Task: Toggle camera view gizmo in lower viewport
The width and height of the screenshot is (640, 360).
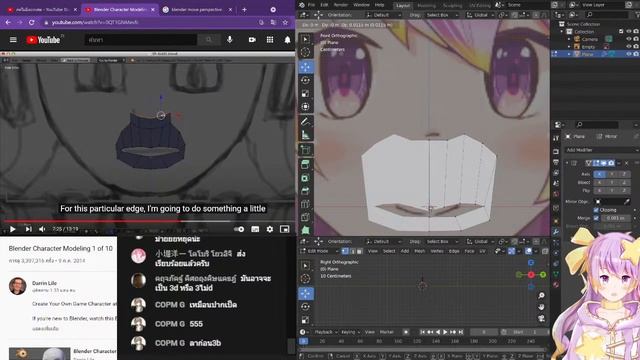Action: 541,318
